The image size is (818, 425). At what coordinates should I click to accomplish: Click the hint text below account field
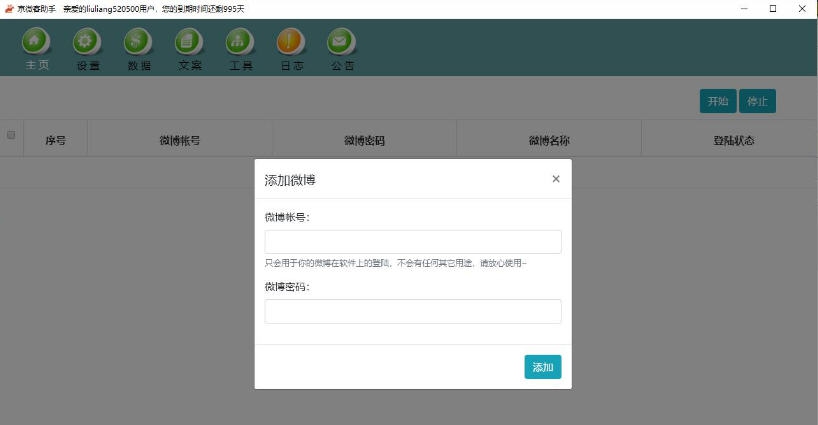395,263
